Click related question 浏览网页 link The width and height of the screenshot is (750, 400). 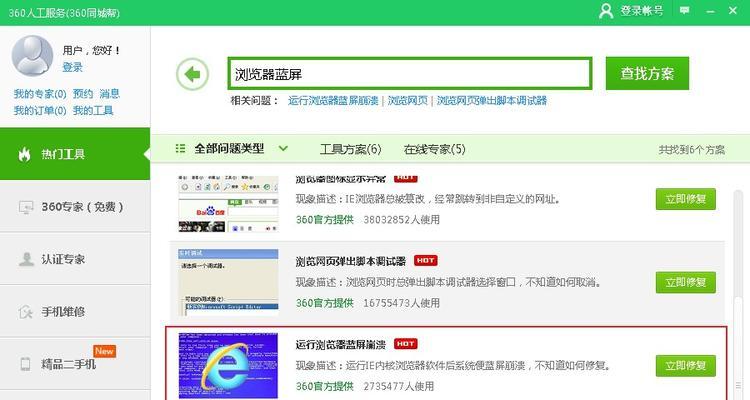point(408,100)
